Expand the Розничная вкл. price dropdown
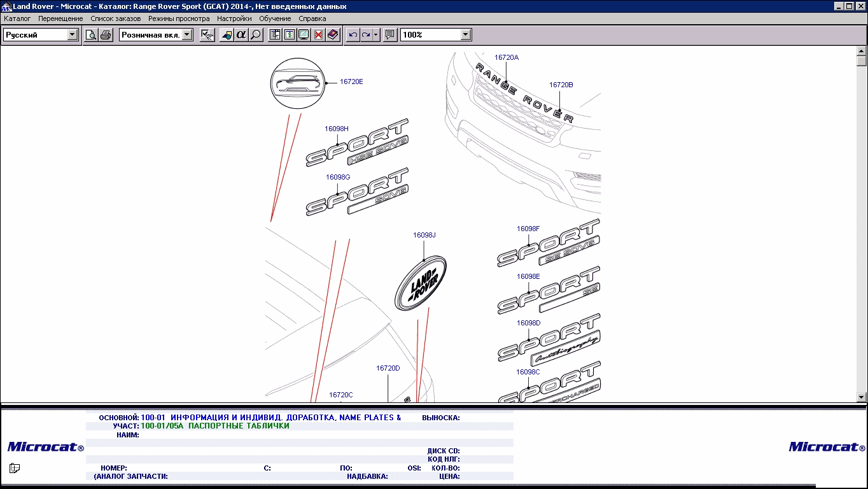868x489 pixels. [187, 35]
